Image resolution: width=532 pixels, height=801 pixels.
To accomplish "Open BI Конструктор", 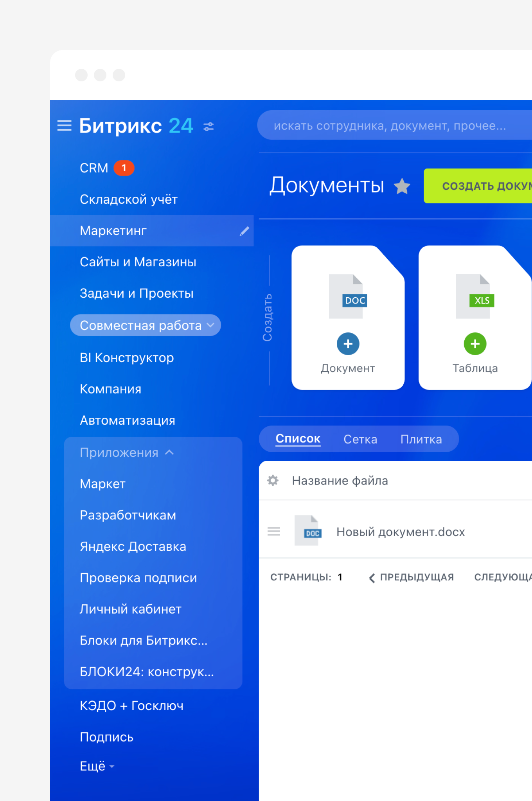I will pos(127,357).
